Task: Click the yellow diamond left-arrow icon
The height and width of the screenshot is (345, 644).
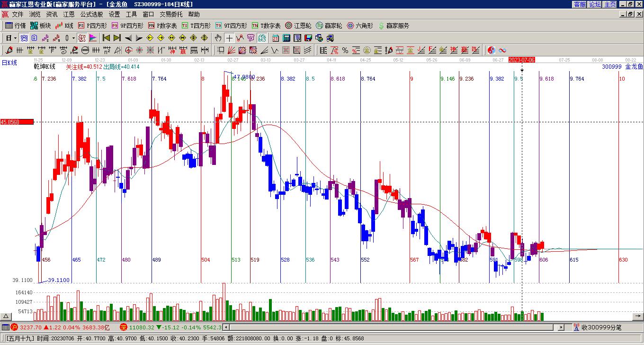Action: coord(150,38)
